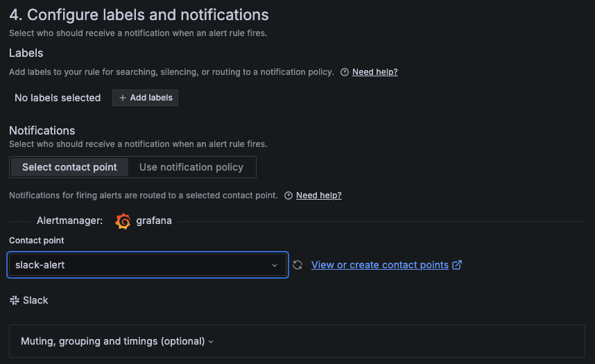The width and height of the screenshot is (595, 364).
Task: Open 'Need help?' link for Labels
Action: point(375,72)
